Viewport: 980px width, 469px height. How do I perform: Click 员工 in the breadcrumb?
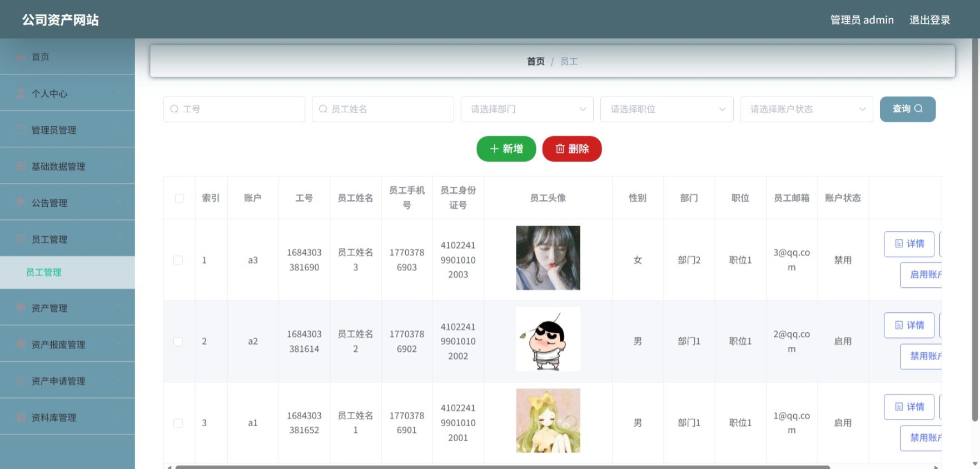click(569, 61)
